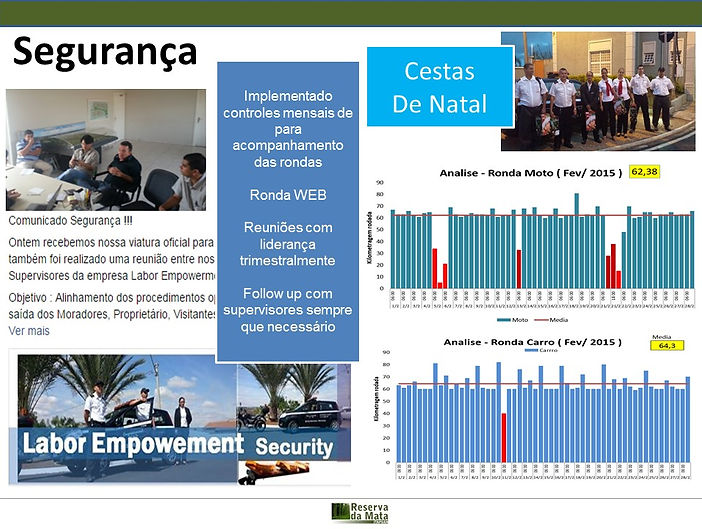The height and width of the screenshot is (529, 702).
Task: Click the Moto chart y-axis label 'Kilometragem rodada'
Action: [x=370, y=238]
